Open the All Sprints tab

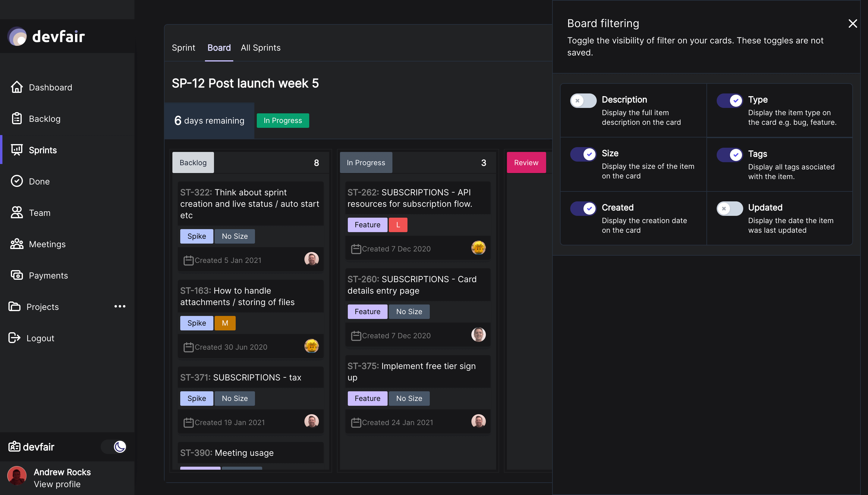[260, 48]
